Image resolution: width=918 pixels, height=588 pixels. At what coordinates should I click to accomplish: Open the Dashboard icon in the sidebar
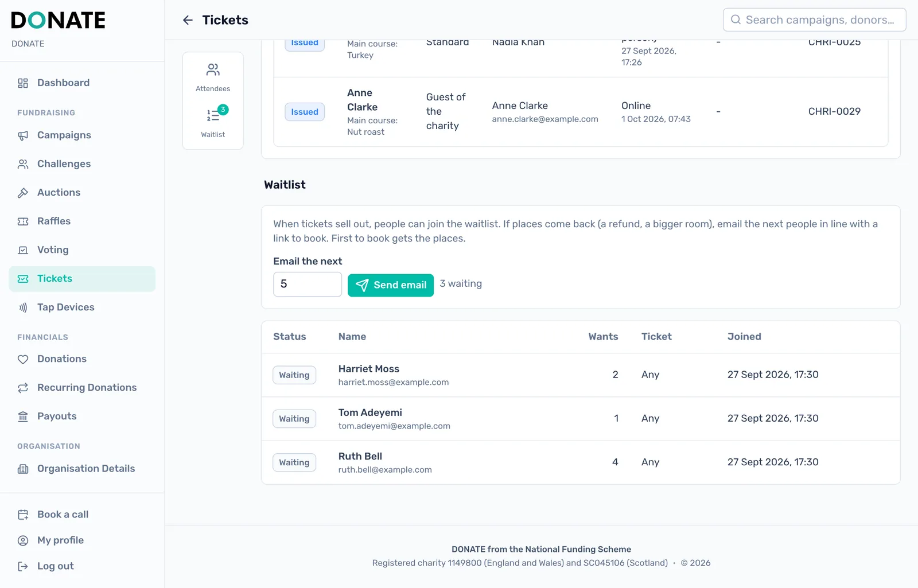tap(23, 83)
